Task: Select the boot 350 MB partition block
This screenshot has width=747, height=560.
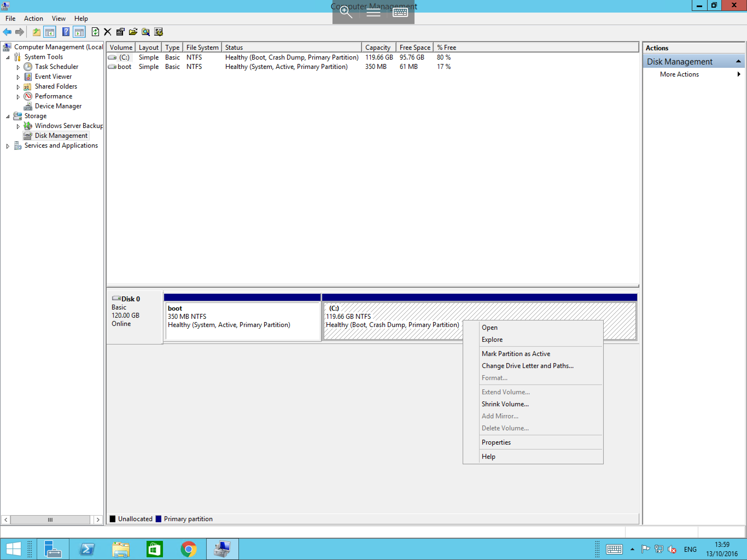Action: 242,317
